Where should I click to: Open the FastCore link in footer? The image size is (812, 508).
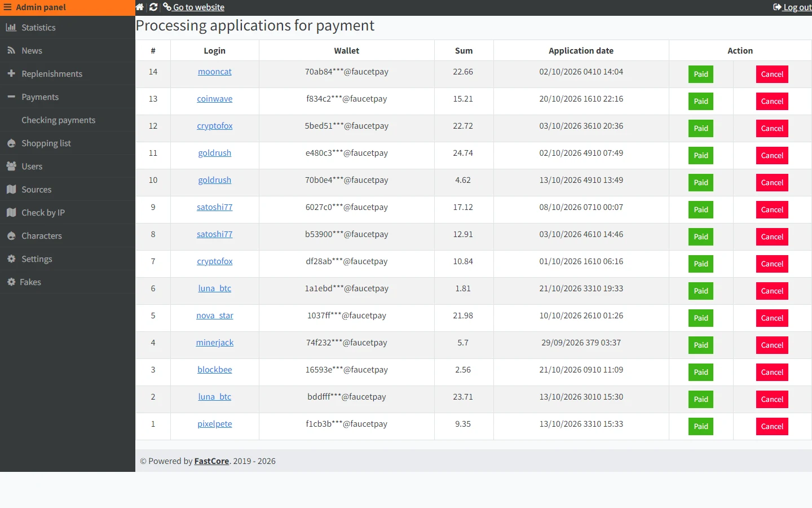tap(211, 461)
